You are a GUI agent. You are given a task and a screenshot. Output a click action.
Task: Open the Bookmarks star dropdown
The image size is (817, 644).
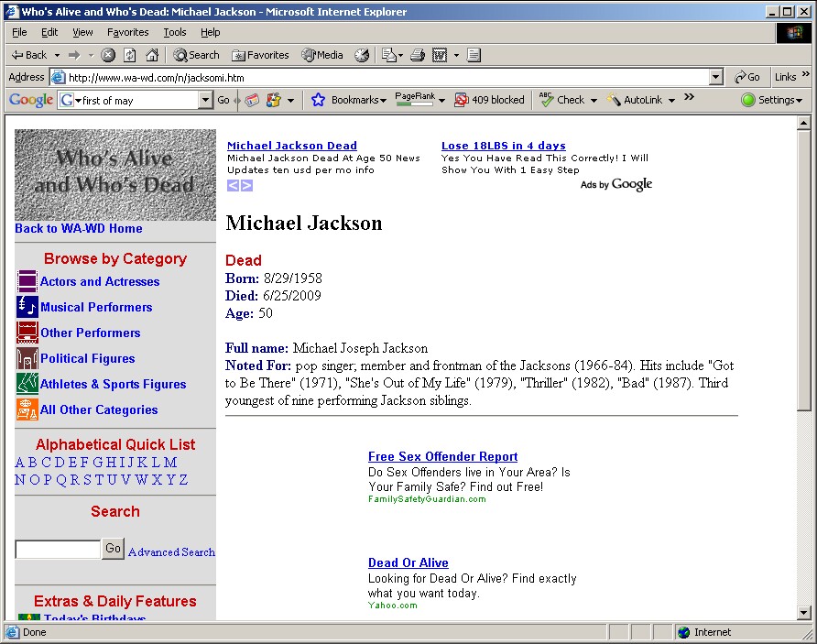349,100
